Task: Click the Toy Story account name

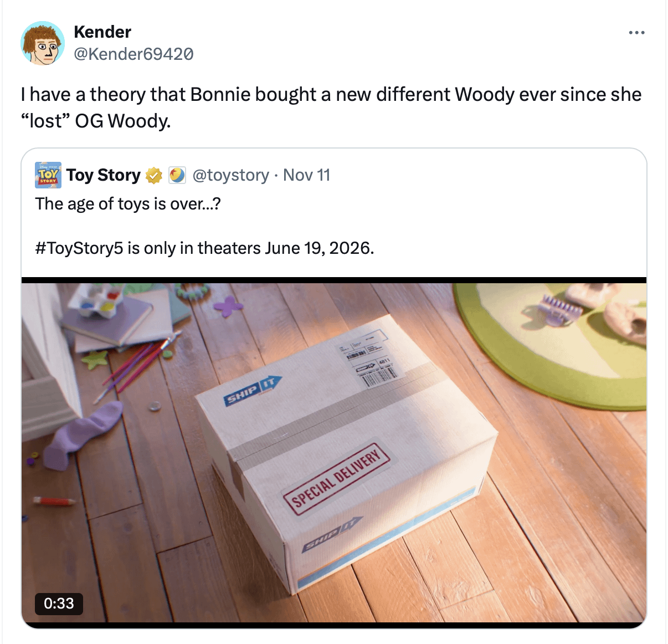Action: [104, 175]
